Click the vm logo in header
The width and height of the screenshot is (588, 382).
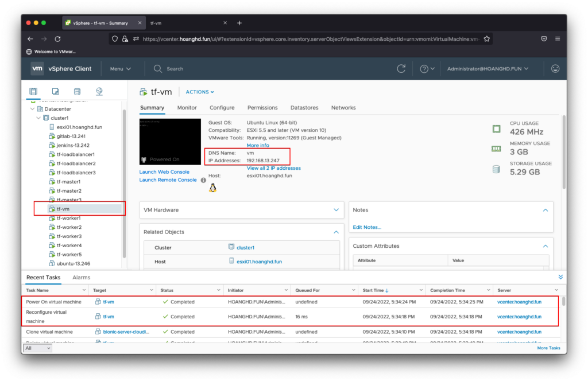click(37, 68)
